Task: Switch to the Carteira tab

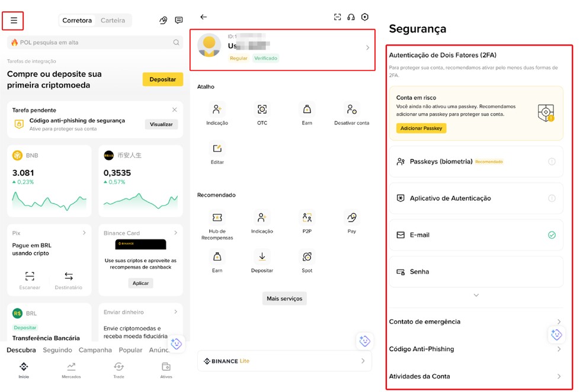Action: click(x=113, y=20)
